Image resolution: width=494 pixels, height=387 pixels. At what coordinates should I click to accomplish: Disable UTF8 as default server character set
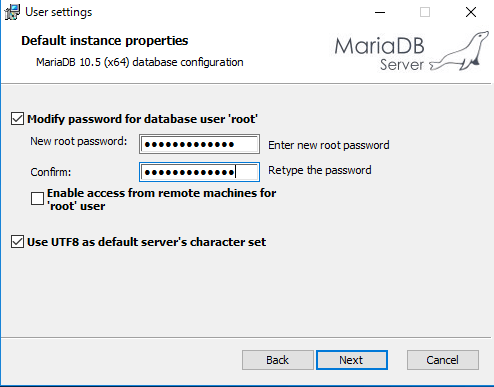coord(17,242)
